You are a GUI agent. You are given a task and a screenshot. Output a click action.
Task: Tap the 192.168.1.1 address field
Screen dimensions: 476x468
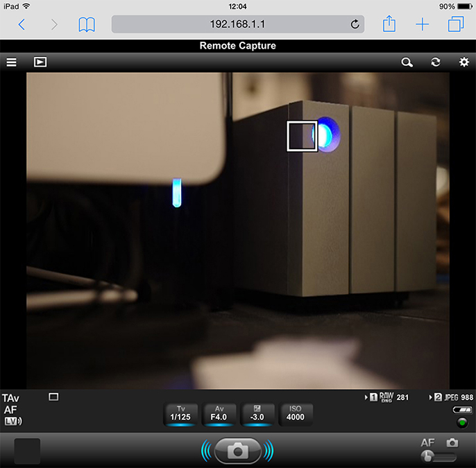click(x=238, y=24)
